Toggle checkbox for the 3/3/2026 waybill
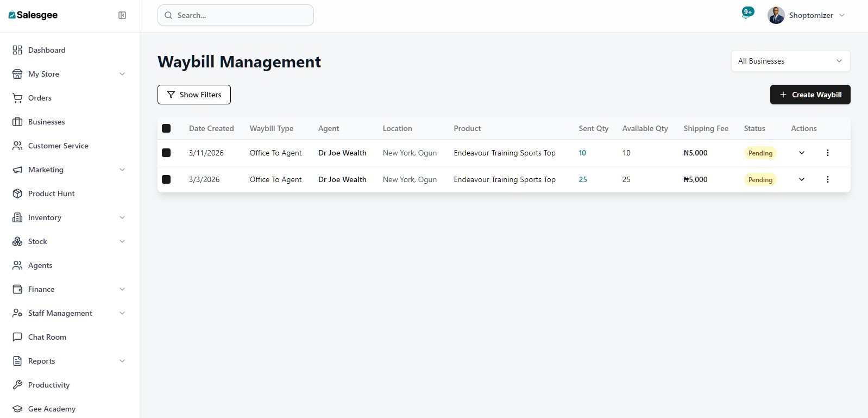Image resolution: width=868 pixels, height=418 pixels. click(x=166, y=179)
